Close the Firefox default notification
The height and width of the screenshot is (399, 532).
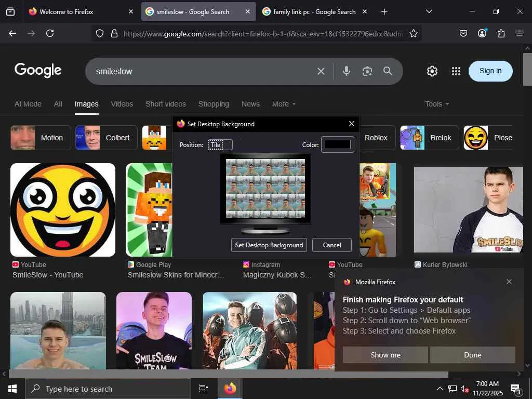click(509, 282)
